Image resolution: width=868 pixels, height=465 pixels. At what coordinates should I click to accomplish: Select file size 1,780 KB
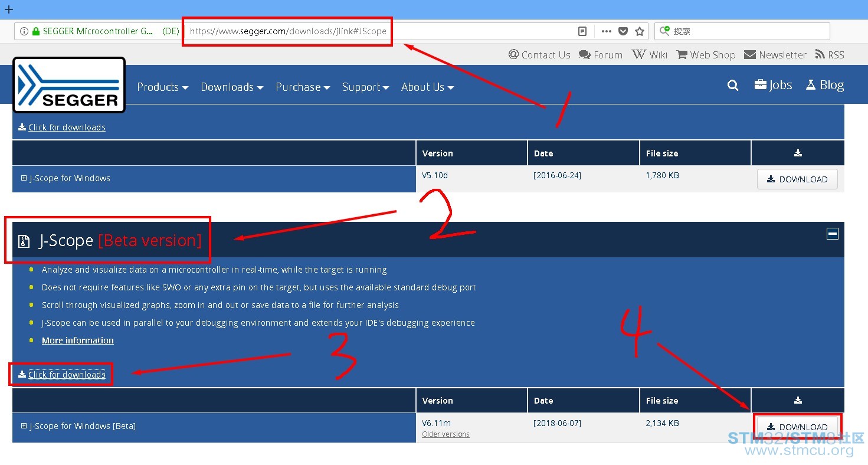[x=662, y=175]
